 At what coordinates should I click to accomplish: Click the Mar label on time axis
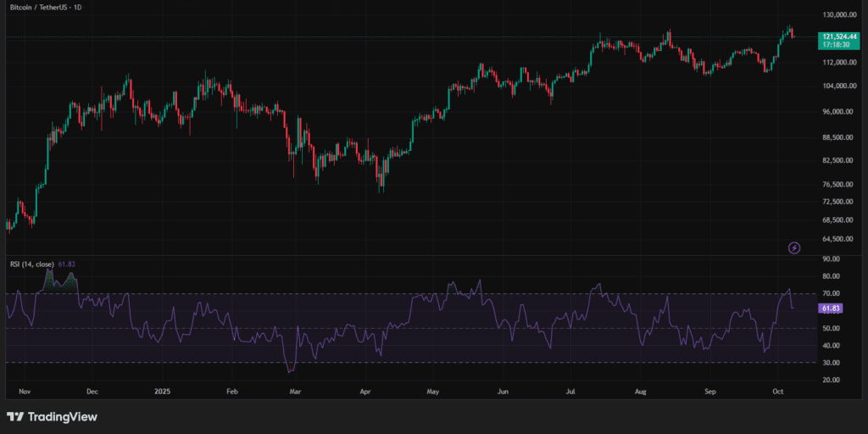(x=296, y=392)
